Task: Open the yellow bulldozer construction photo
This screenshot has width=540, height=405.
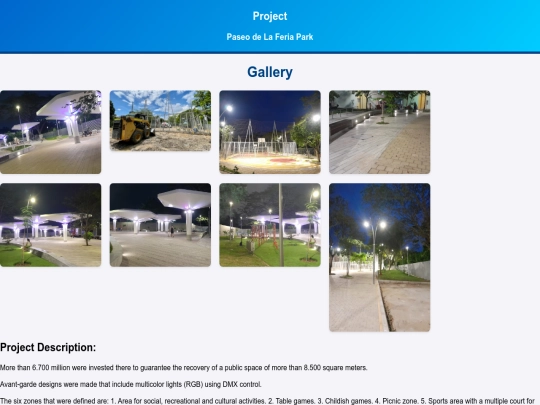Action: [160, 121]
